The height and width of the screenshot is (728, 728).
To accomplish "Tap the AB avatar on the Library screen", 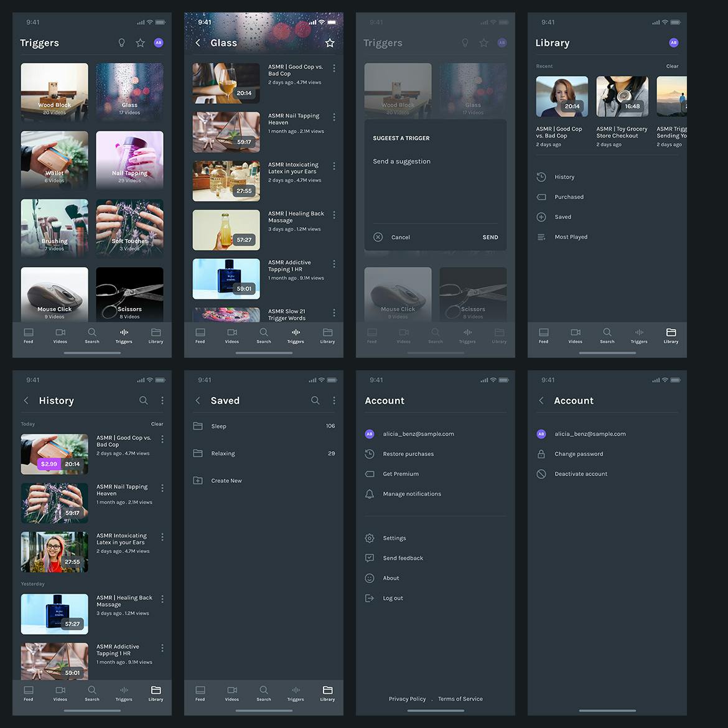I will (674, 43).
